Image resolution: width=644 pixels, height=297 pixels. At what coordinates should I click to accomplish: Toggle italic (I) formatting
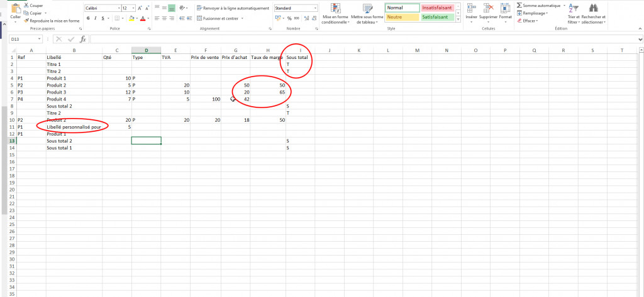point(96,18)
